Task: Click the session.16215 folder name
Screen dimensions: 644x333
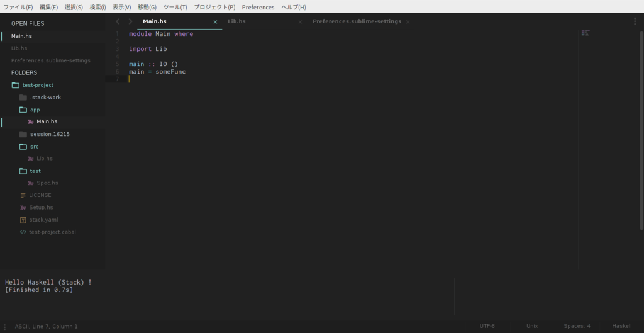Action: coord(50,135)
